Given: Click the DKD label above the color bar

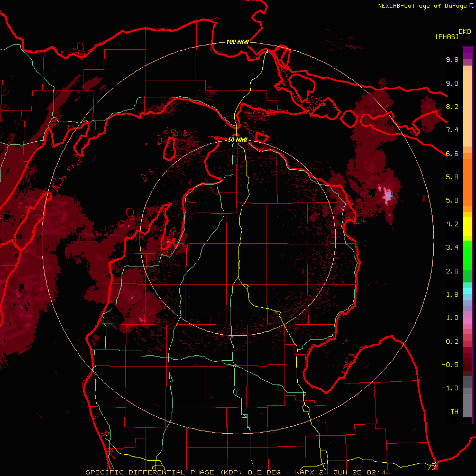Looking at the screenshot, I should pos(465,32).
